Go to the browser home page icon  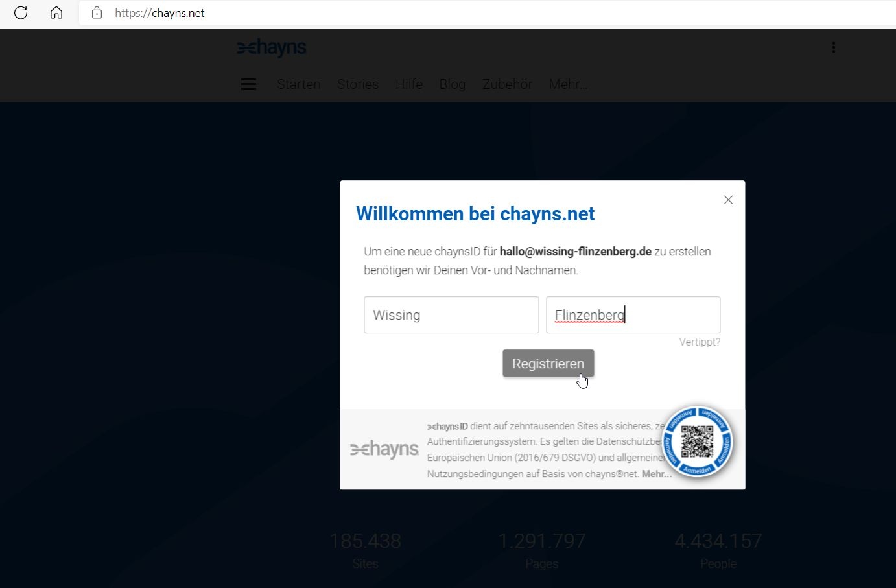coord(56,13)
